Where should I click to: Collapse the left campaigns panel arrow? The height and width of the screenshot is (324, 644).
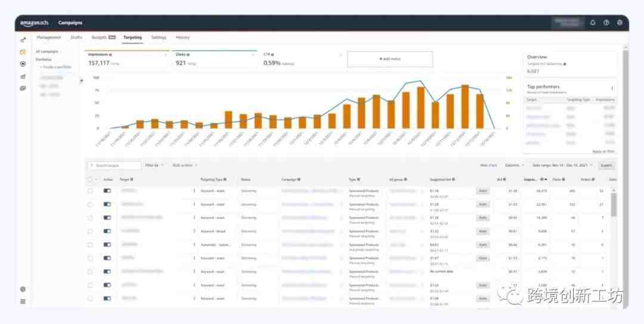[81, 81]
